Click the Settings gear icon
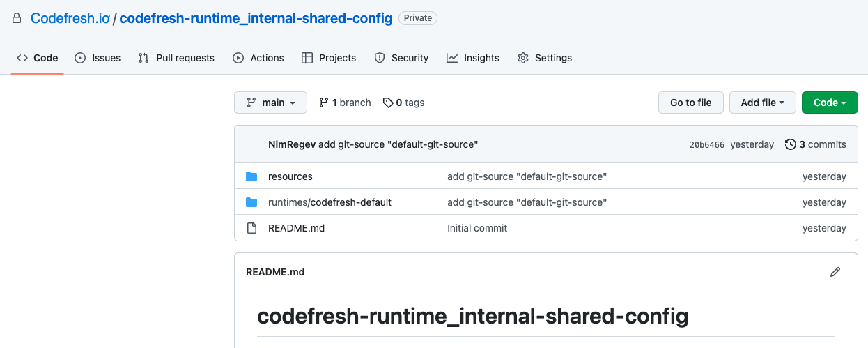The height and width of the screenshot is (348, 868). pos(523,58)
